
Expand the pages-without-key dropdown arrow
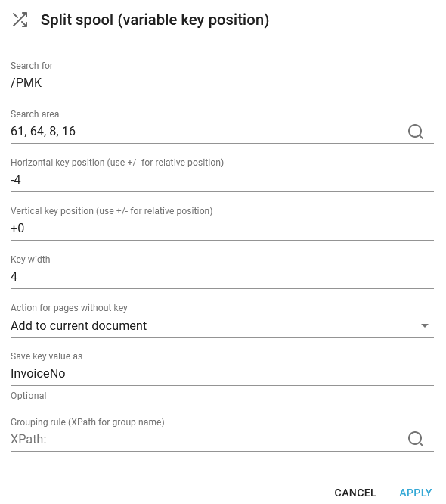pyautogui.click(x=425, y=326)
